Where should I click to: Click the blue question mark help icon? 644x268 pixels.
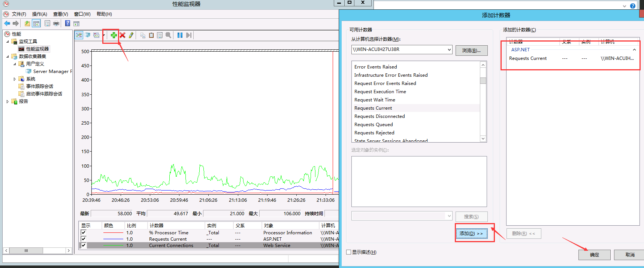tap(67, 24)
